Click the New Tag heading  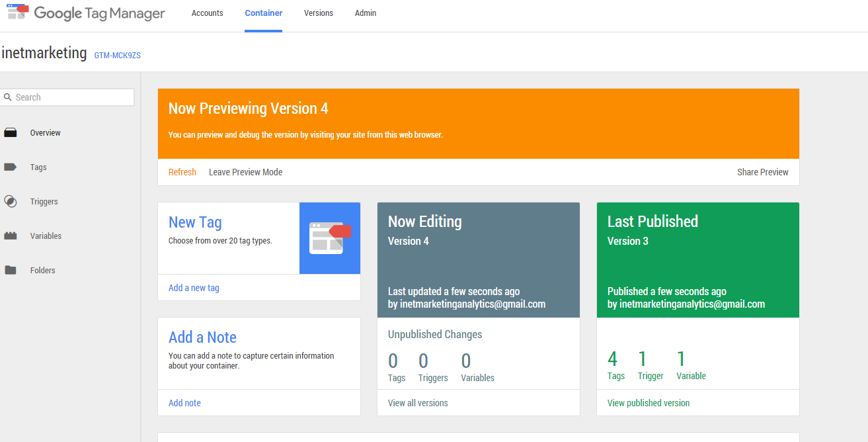click(195, 222)
